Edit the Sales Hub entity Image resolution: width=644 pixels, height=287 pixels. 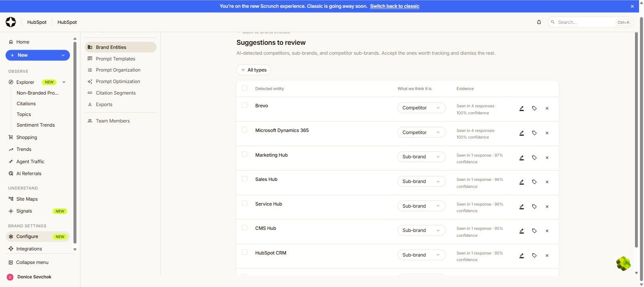[522, 182]
